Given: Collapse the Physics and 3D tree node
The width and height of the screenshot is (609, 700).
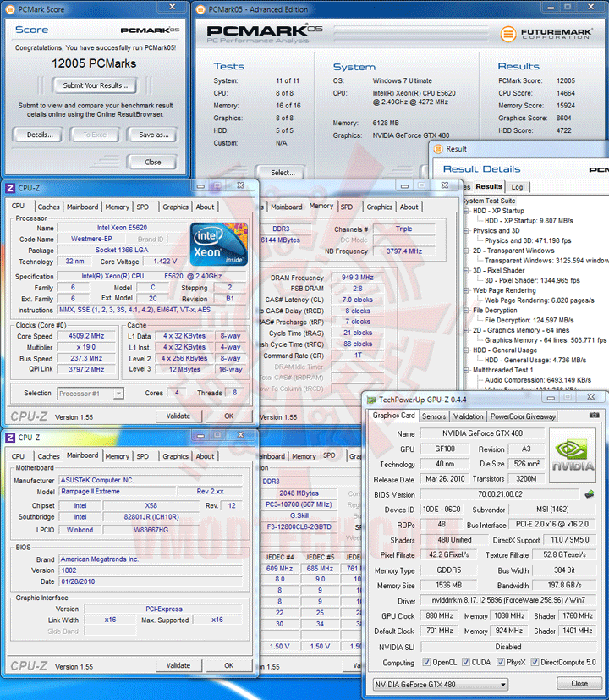Looking at the screenshot, I should point(467,231).
